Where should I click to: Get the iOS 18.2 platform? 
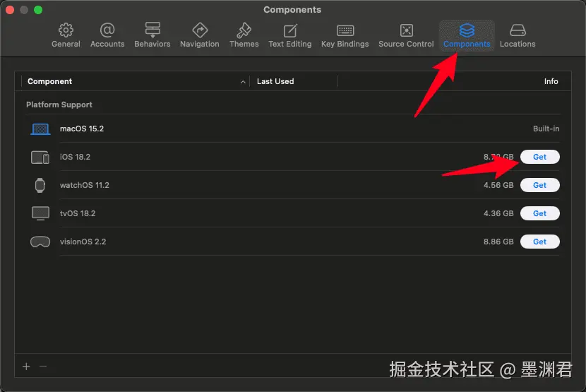point(539,157)
